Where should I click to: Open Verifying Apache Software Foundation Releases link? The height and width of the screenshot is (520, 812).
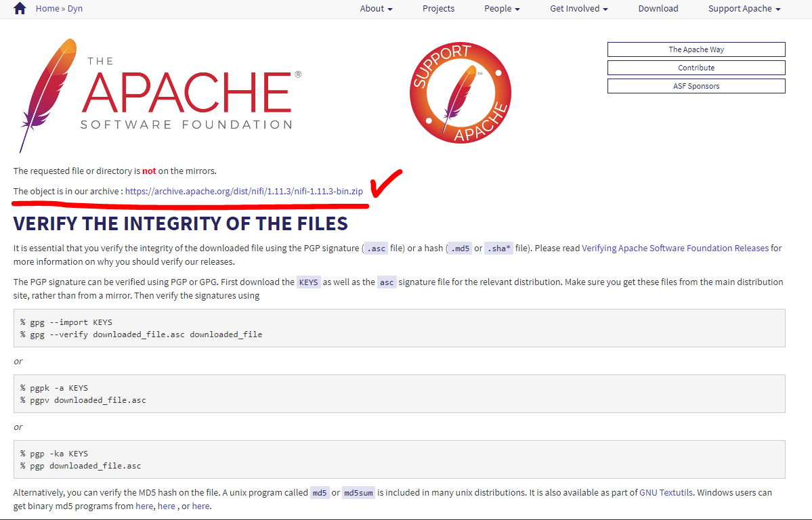click(675, 248)
